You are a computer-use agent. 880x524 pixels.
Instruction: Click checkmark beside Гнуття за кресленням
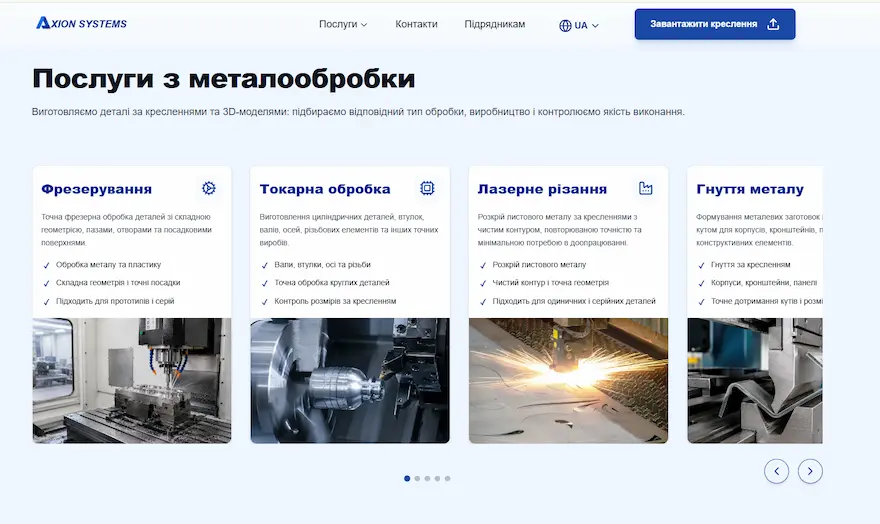coord(702,265)
